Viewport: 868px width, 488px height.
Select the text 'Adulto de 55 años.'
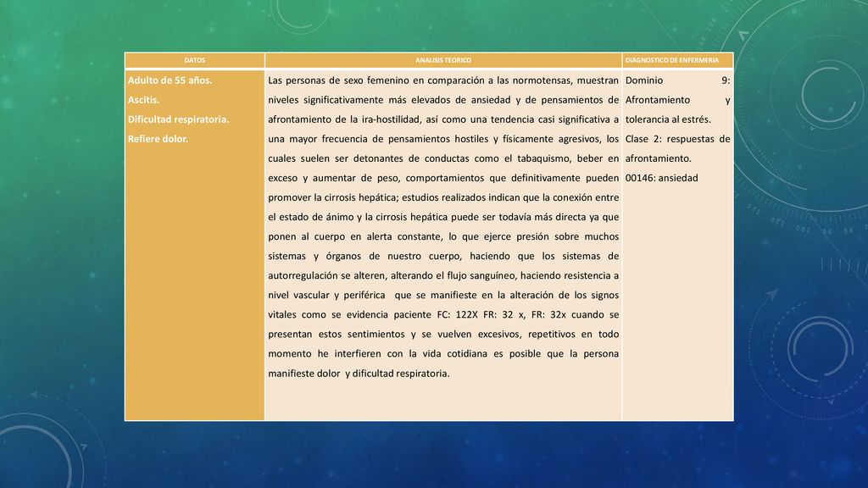pos(170,80)
